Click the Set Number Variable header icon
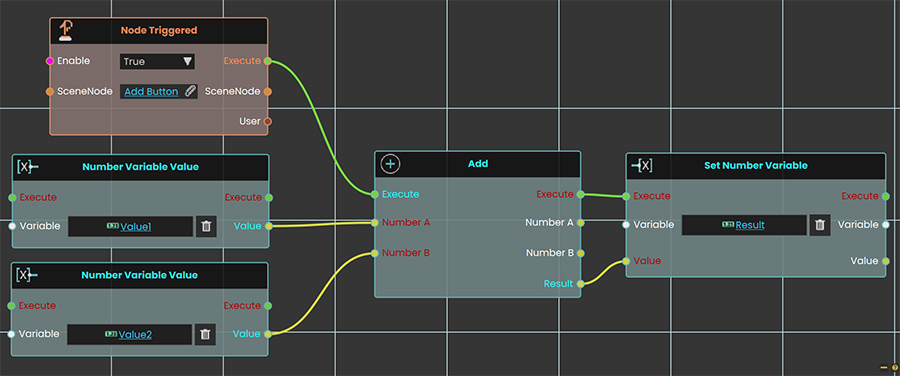The width and height of the screenshot is (900, 376). pyautogui.click(x=642, y=165)
